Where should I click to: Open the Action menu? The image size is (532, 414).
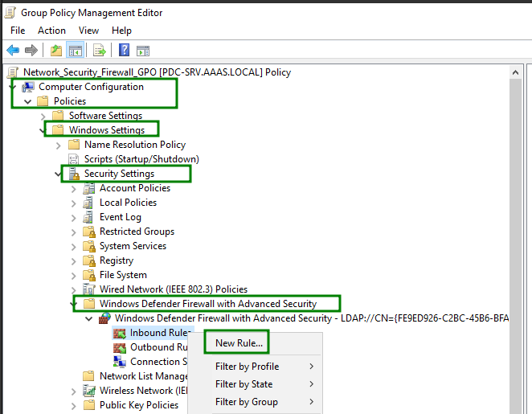pos(51,31)
